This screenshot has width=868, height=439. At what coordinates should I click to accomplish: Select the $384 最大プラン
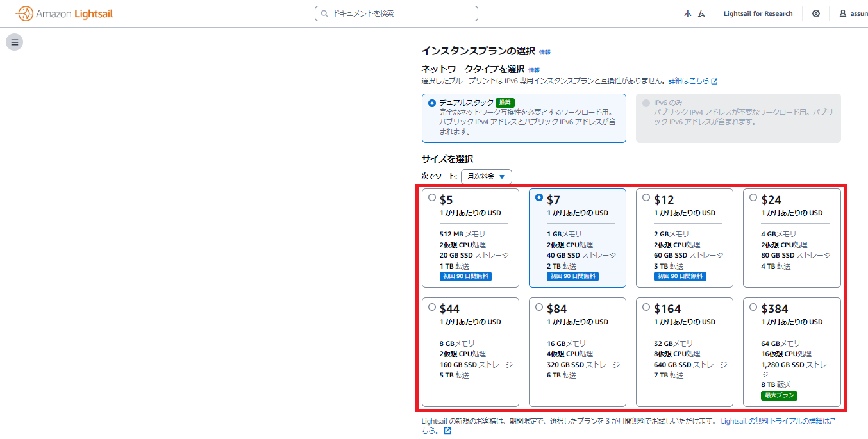(x=755, y=307)
